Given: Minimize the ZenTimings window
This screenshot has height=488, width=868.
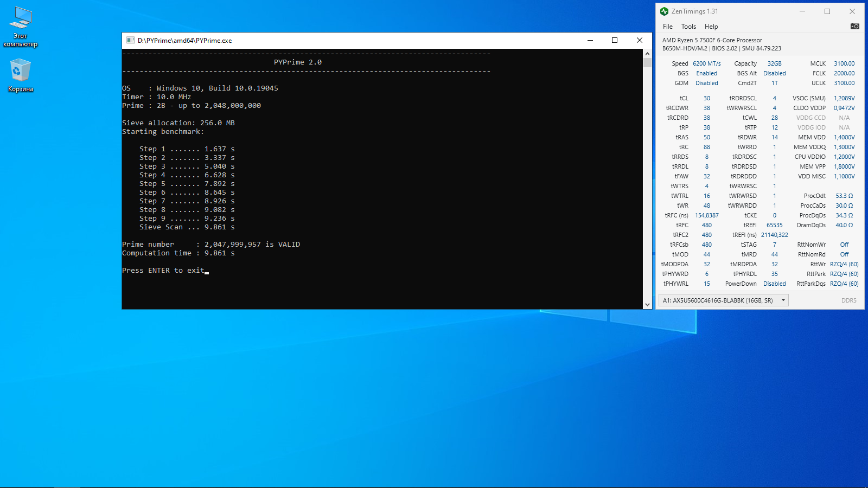Looking at the screenshot, I should [x=802, y=11].
